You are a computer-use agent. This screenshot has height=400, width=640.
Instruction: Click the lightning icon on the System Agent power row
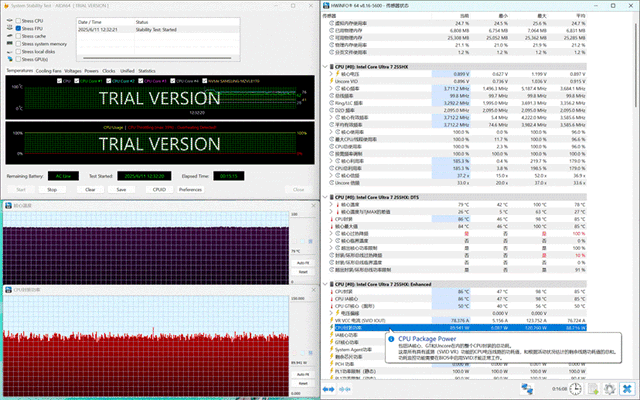pyautogui.click(x=331, y=349)
